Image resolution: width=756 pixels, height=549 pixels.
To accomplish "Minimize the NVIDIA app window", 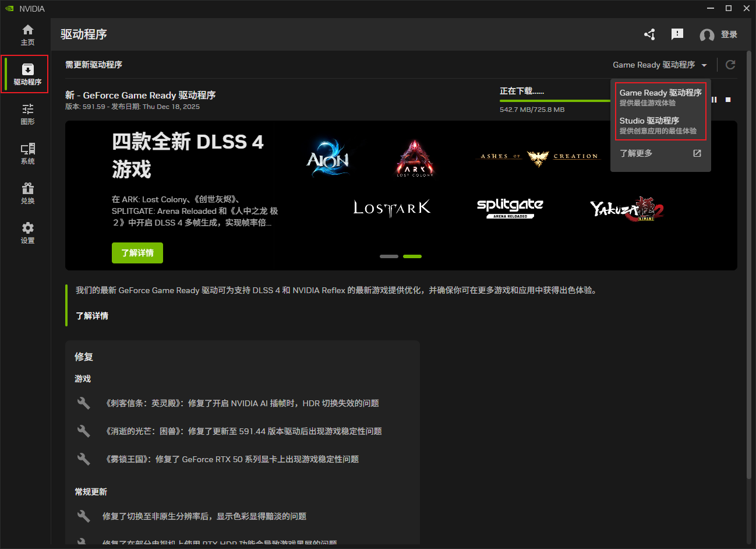I will tap(711, 8).
